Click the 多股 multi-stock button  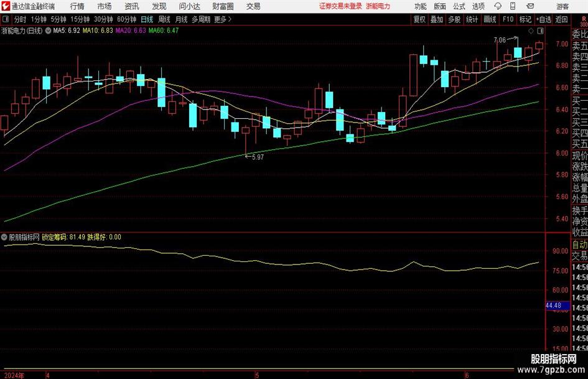coord(454,19)
